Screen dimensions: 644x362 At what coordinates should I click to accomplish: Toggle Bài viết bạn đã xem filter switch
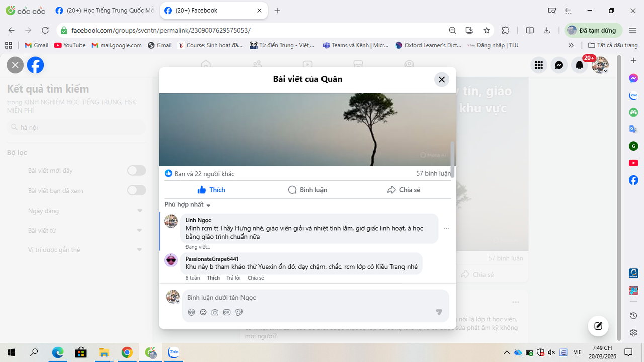[136, 190]
